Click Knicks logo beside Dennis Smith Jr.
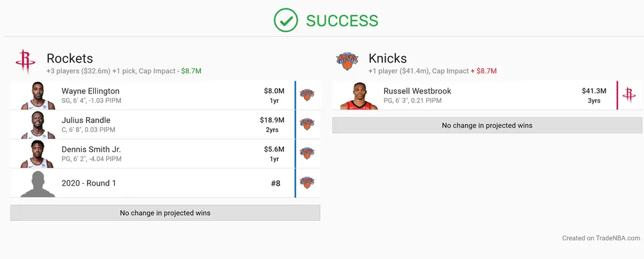This screenshot has height=259, width=644. (x=307, y=153)
